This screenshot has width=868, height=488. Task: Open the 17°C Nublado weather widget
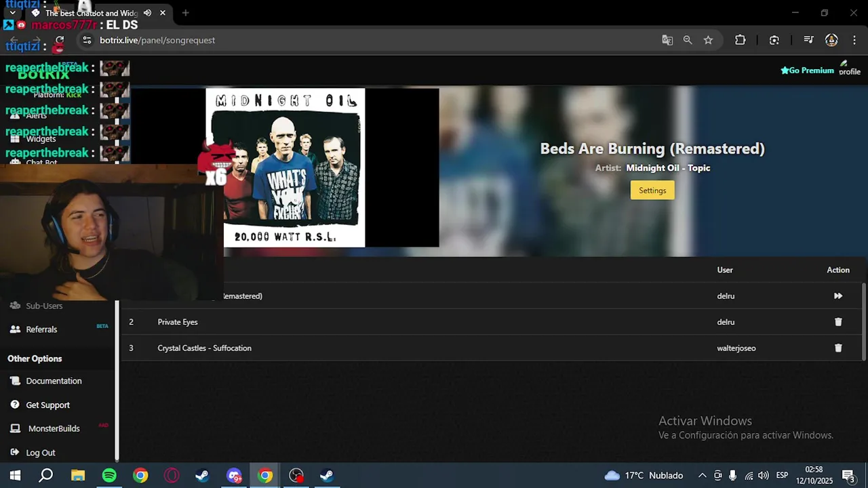(x=644, y=476)
